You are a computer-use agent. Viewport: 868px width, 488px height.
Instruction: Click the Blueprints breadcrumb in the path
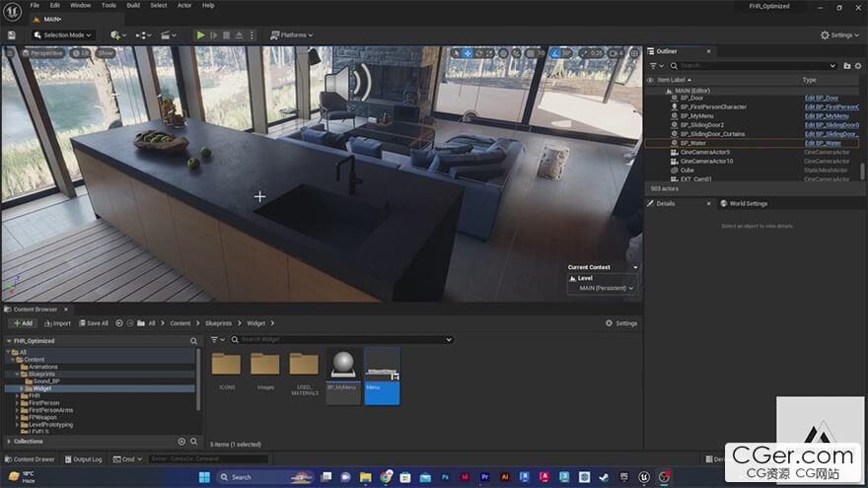pyautogui.click(x=219, y=323)
